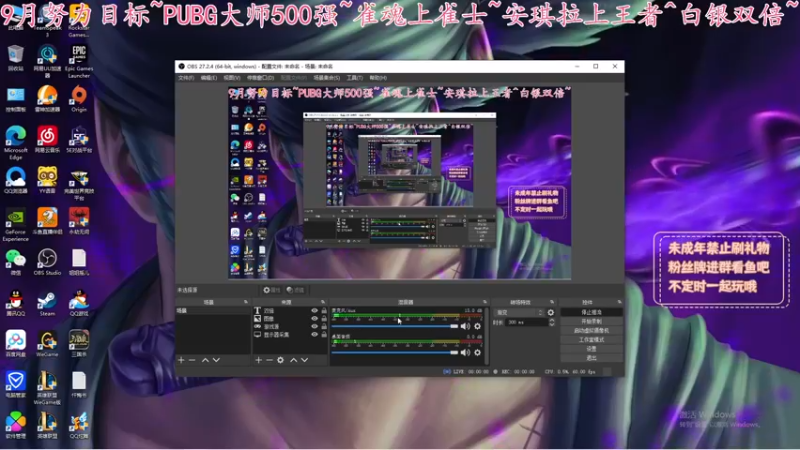The width and height of the screenshot is (800, 450).
Task: Open Steam desktop shortcut
Action: [x=47, y=303]
